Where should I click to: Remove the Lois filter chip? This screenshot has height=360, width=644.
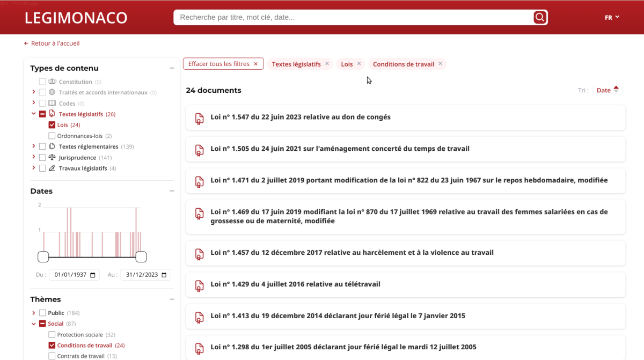pos(359,64)
